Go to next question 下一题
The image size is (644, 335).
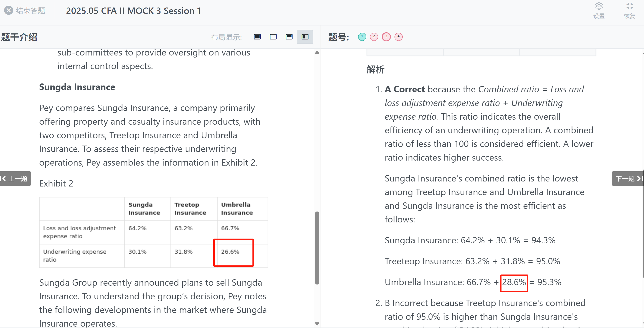tap(628, 178)
